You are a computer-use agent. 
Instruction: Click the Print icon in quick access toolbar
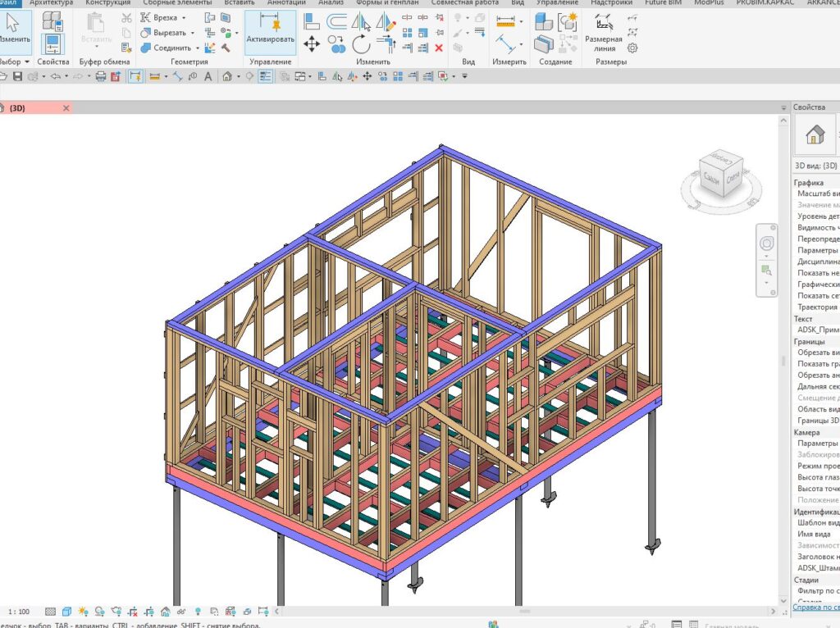(101, 76)
